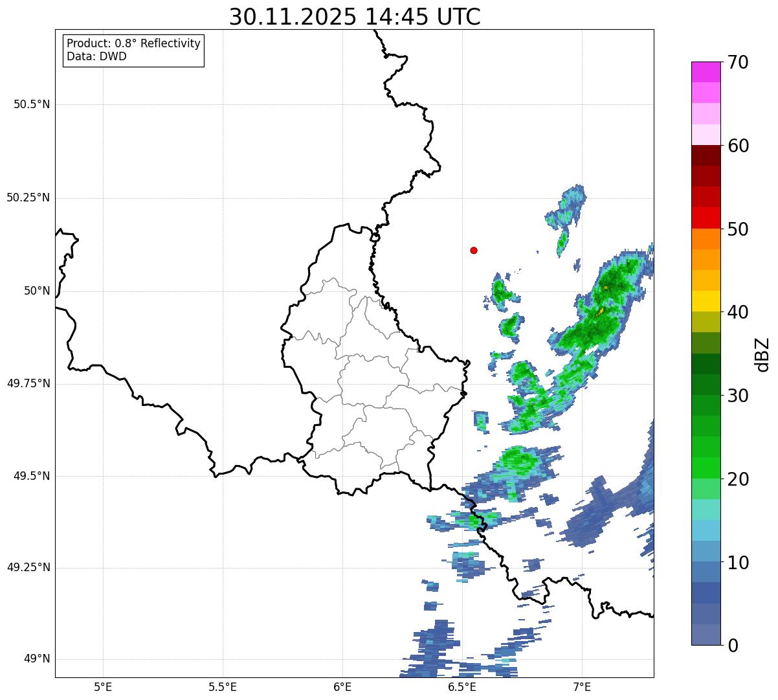Image resolution: width=778 pixels, height=700 pixels.
Task: Click the "5°E" longitude label
Action: (x=103, y=686)
